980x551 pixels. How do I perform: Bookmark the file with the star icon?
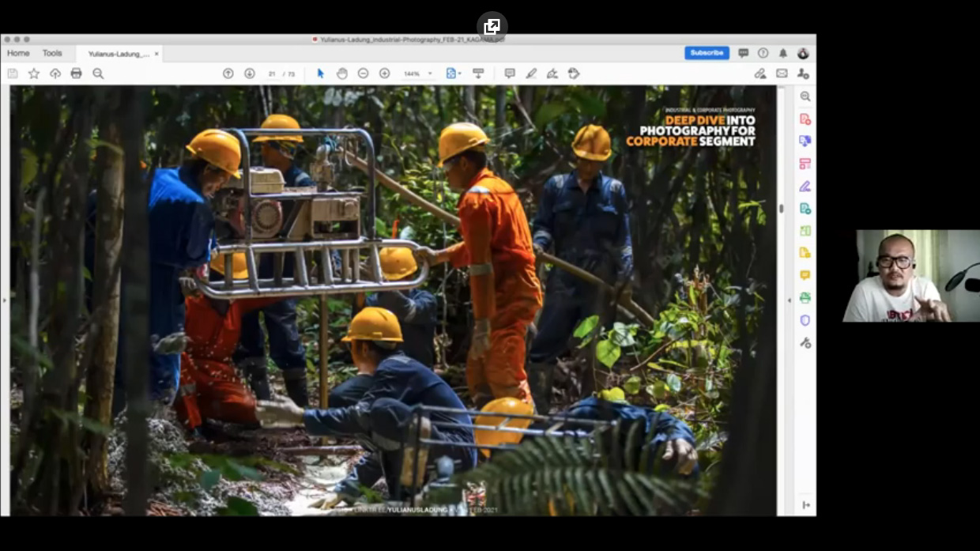pos(34,74)
